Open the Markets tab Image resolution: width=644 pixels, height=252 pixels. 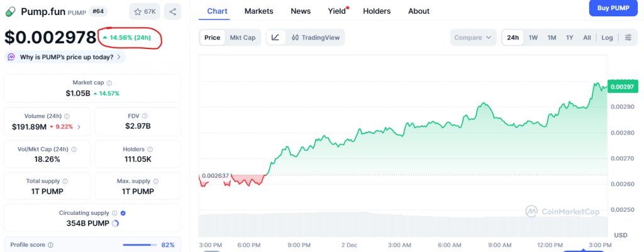258,11
